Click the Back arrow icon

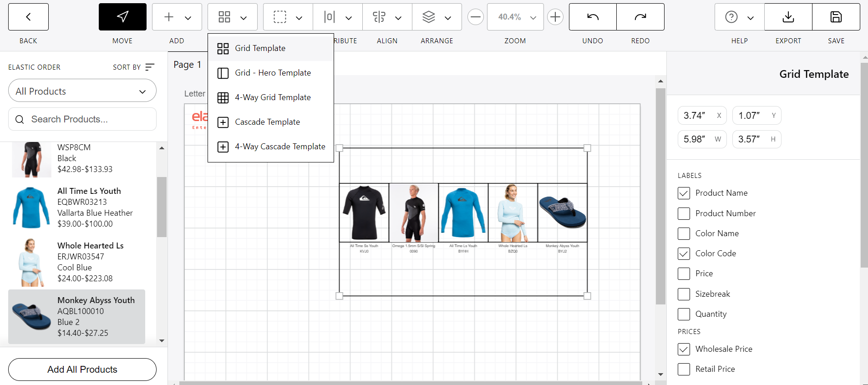(x=28, y=17)
